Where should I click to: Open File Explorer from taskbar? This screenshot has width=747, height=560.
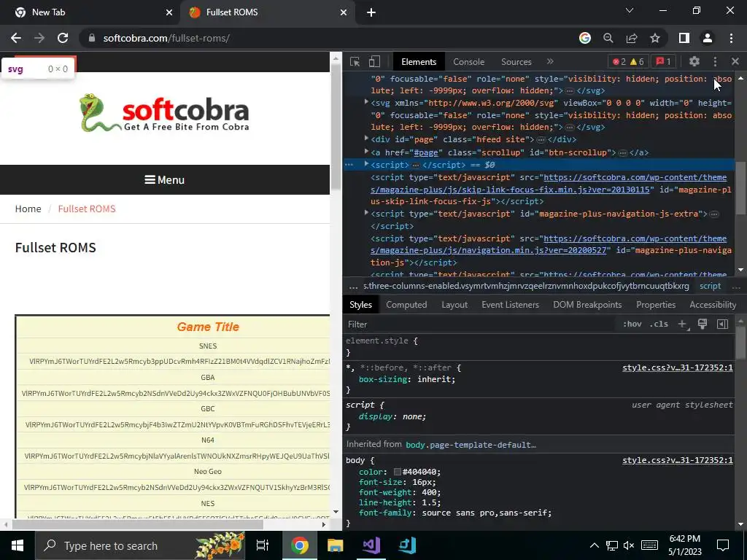[336, 545]
